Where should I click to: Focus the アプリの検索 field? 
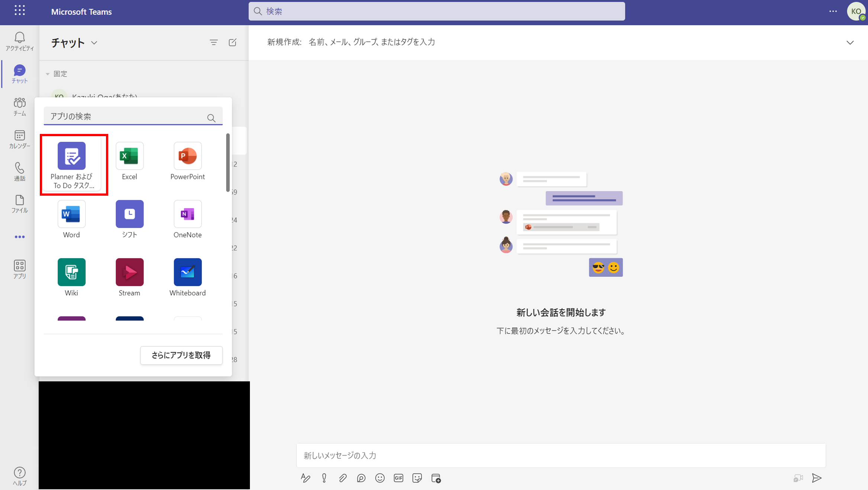coord(133,116)
